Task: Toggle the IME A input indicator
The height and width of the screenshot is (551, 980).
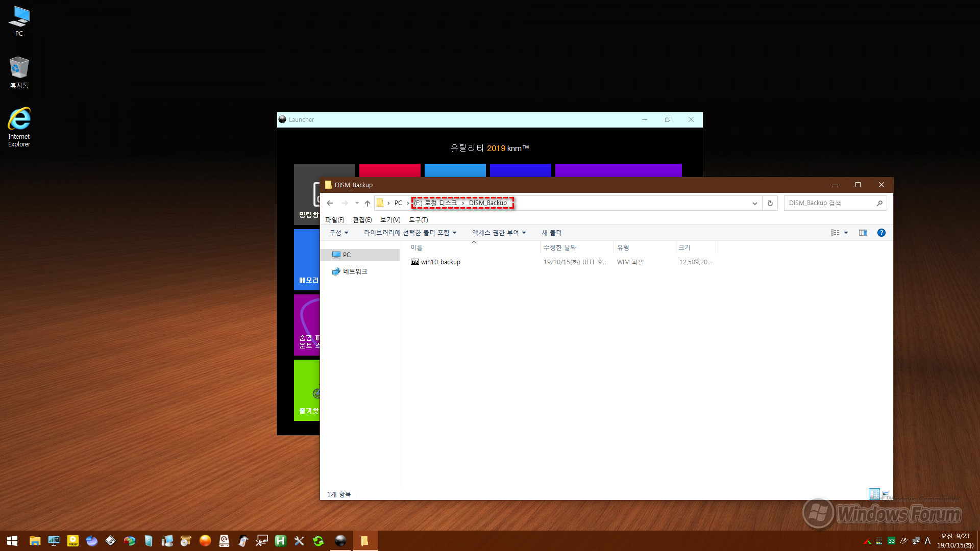Action: point(927,541)
